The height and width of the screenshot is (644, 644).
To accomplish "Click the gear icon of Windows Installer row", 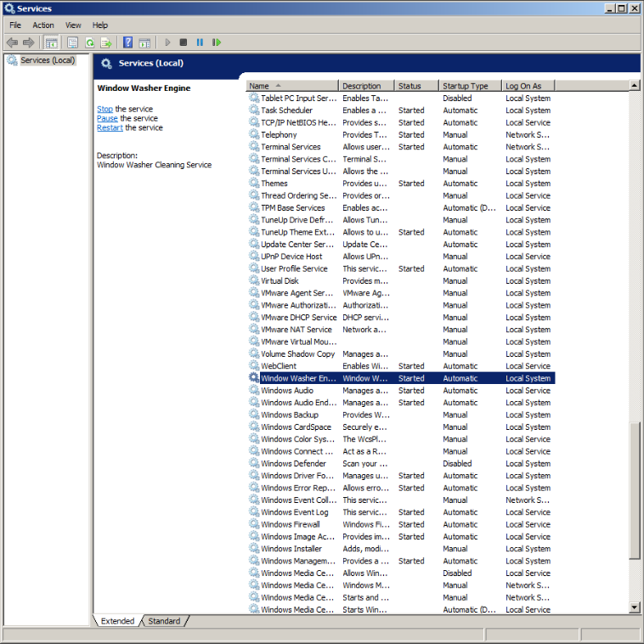I will click(254, 548).
